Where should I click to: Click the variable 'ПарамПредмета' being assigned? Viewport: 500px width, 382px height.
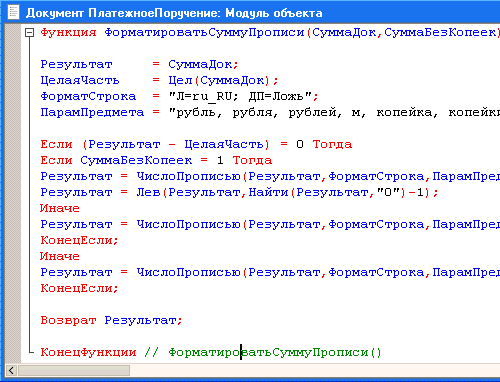pyautogui.click(x=92, y=112)
